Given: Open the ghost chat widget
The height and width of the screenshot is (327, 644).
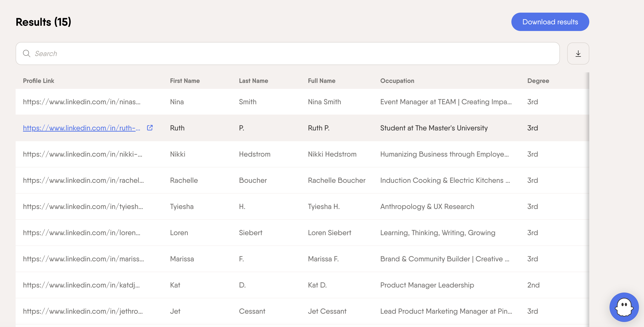Looking at the screenshot, I should click(x=624, y=307).
